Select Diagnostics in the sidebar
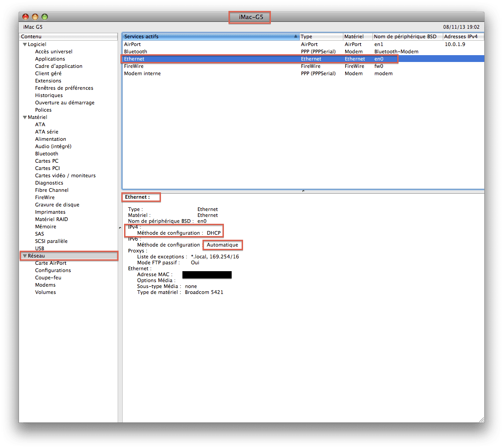 pyautogui.click(x=49, y=183)
